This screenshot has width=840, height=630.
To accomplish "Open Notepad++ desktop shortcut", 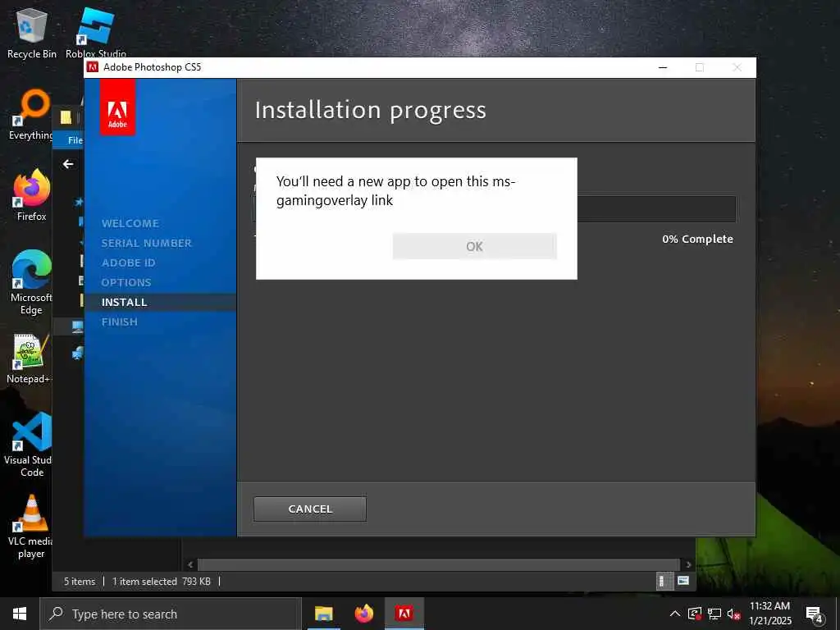I will click(x=30, y=358).
